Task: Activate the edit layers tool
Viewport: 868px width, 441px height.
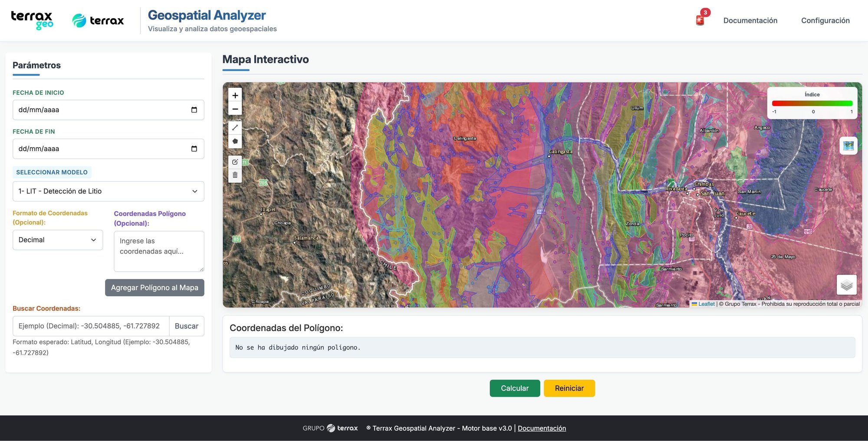Action: coord(235,162)
